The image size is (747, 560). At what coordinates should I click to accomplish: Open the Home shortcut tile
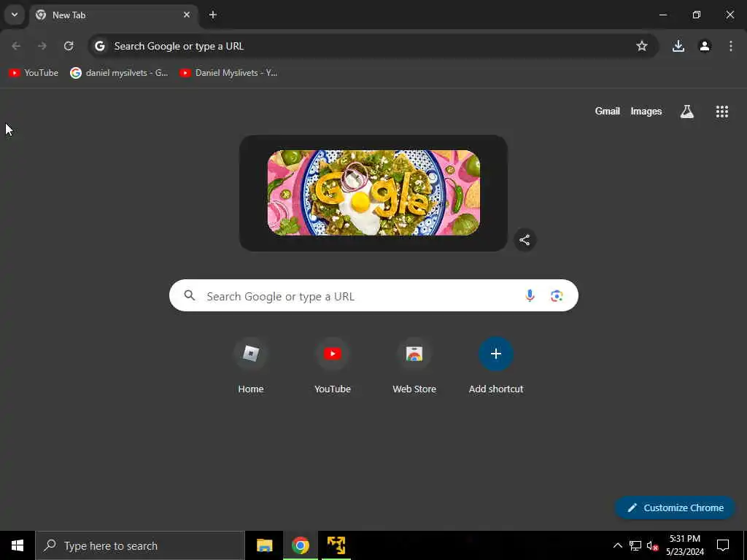[251, 366]
